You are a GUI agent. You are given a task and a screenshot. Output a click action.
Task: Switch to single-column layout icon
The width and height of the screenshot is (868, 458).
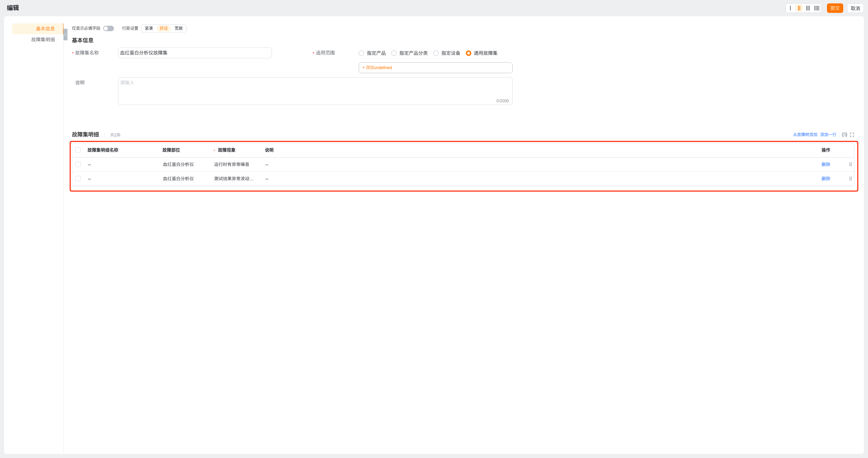tap(790, 8)
